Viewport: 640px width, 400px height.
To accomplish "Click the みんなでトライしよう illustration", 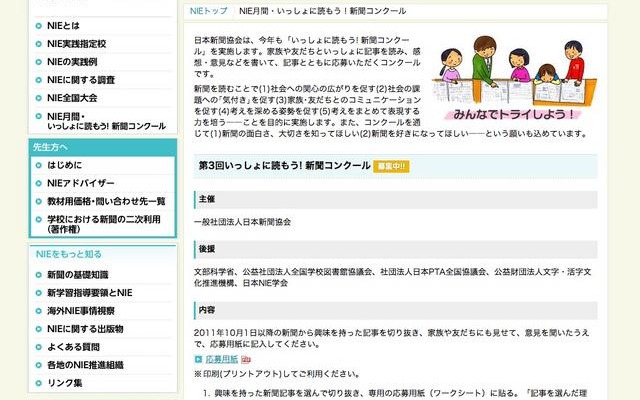I will pos(514,78).
